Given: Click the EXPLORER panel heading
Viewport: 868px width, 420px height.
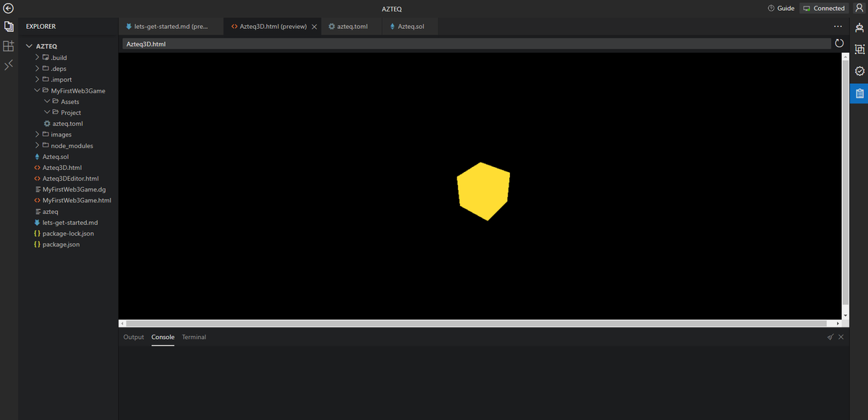Looking at the screenshot, I should click(41, 27).
